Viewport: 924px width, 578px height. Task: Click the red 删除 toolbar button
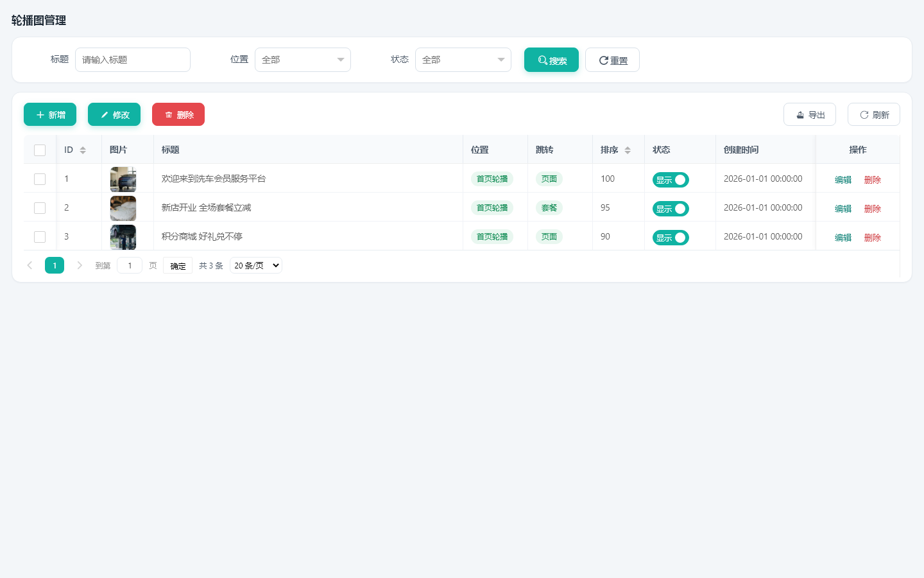pyautogui.click(x=178, y=114)
